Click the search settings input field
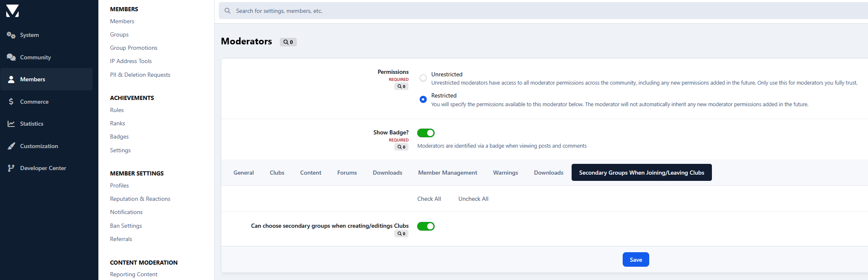 pyautogui.click(x=540, y=11)
